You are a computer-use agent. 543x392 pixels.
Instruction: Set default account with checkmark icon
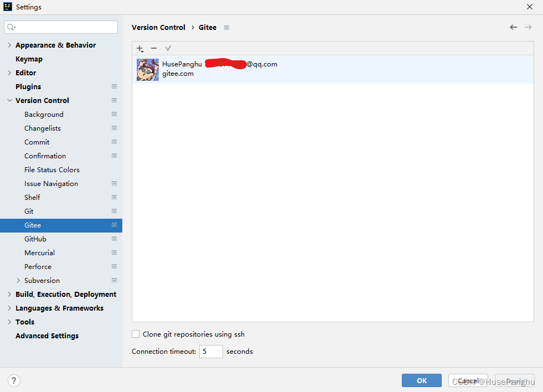[168, 49]
